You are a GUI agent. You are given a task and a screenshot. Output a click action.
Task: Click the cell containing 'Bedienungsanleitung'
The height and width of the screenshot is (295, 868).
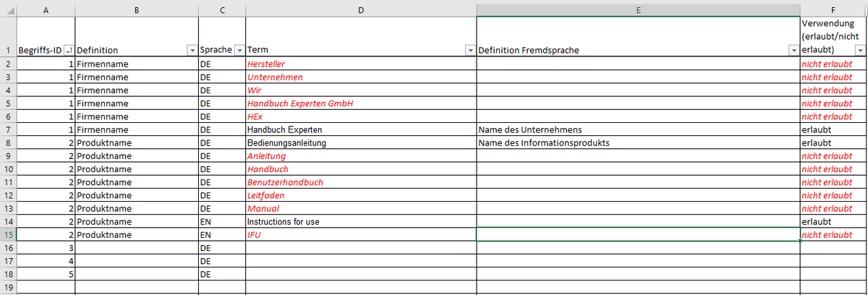click(x=361, y=142)
